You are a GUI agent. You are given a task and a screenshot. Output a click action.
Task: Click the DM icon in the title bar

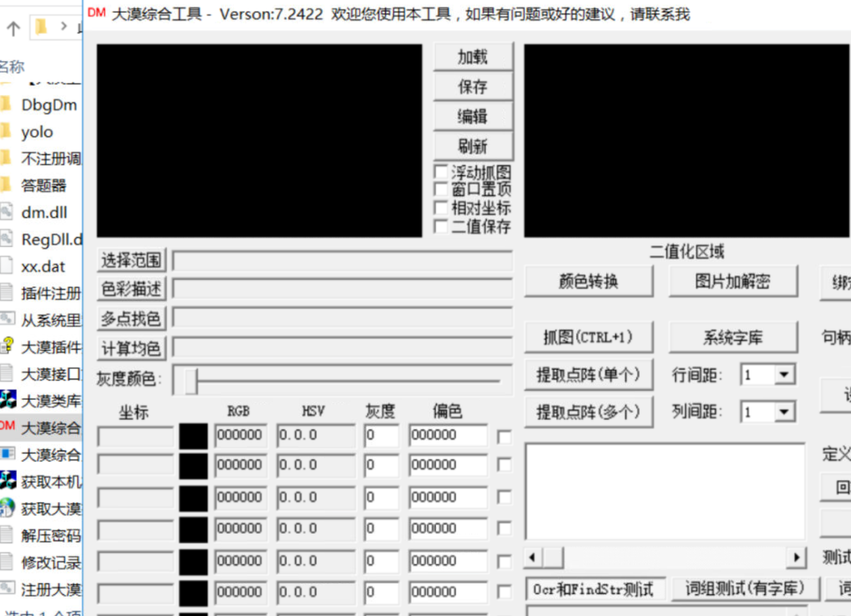click(x=96, y=13)
